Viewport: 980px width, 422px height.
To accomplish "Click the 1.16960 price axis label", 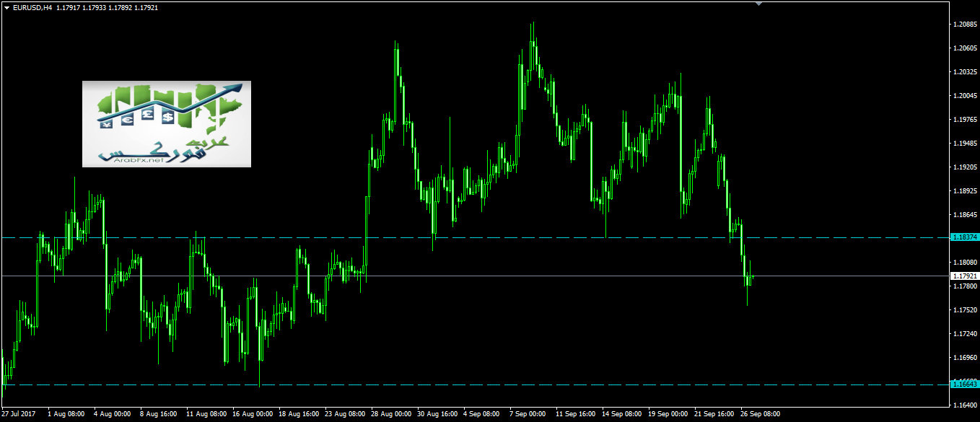I will 965,358.
